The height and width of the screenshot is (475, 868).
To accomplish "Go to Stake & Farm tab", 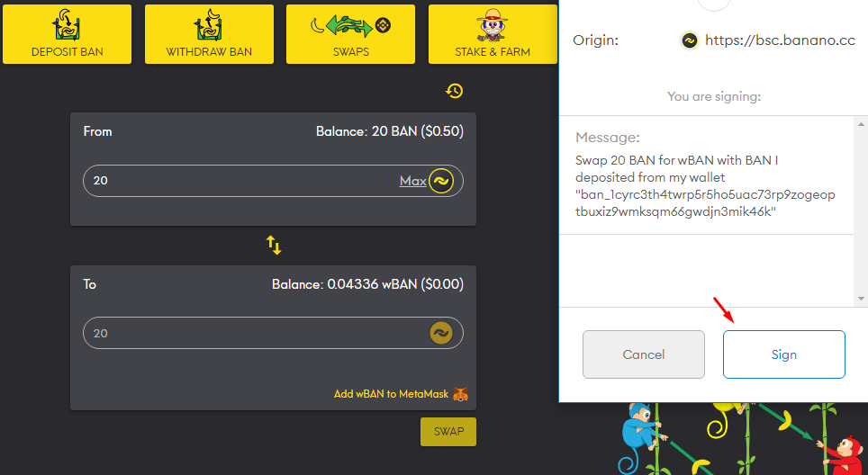I will coord(493,34).
